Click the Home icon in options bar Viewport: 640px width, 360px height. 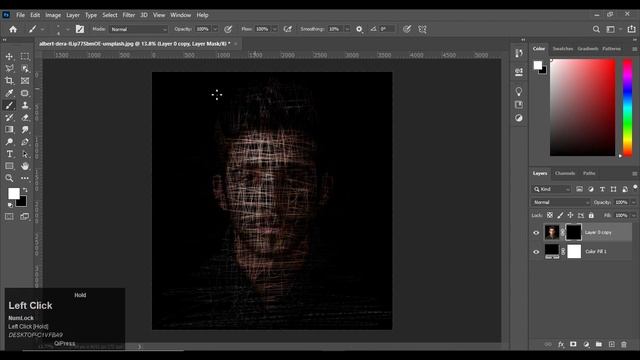[13, 29]
